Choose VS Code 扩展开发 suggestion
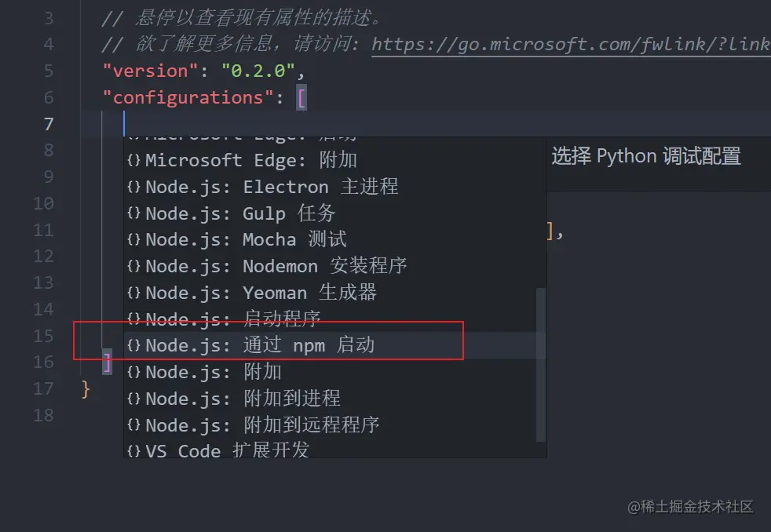Image resolution: width=771 pixels, height=532 pixels. [334, 450]
